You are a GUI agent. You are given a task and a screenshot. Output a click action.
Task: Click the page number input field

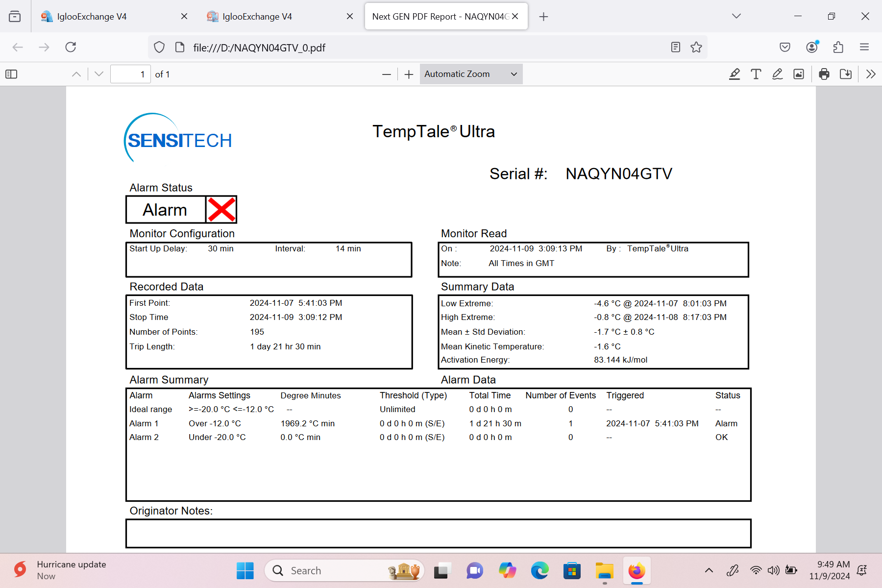coord(130,74)
